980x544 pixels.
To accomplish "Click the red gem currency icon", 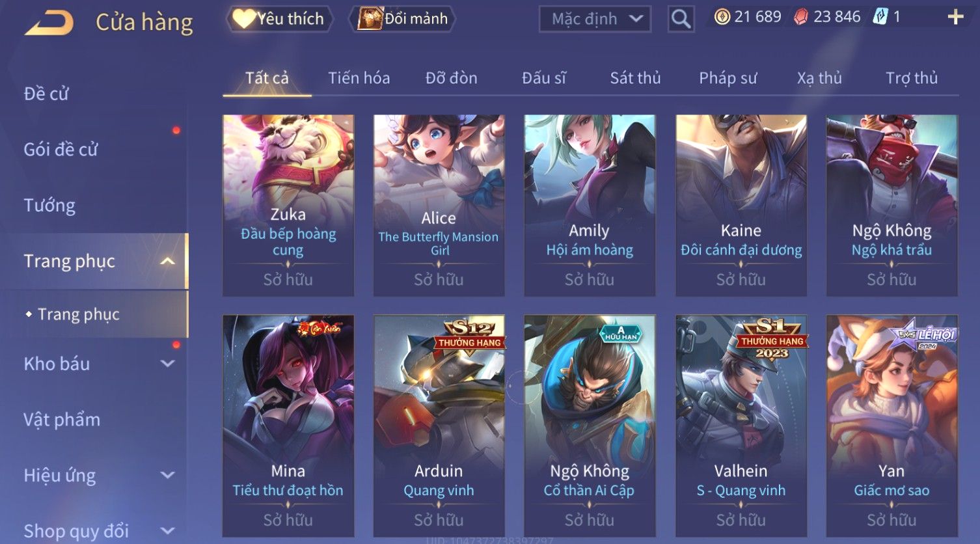I will pyautogui.click(x=801, y=17).
